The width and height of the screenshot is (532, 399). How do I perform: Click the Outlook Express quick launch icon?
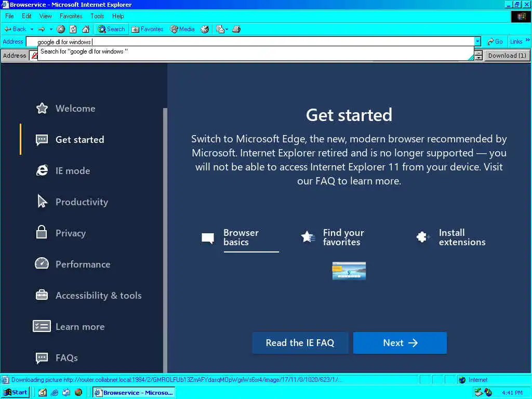click(x=66, y=393)
